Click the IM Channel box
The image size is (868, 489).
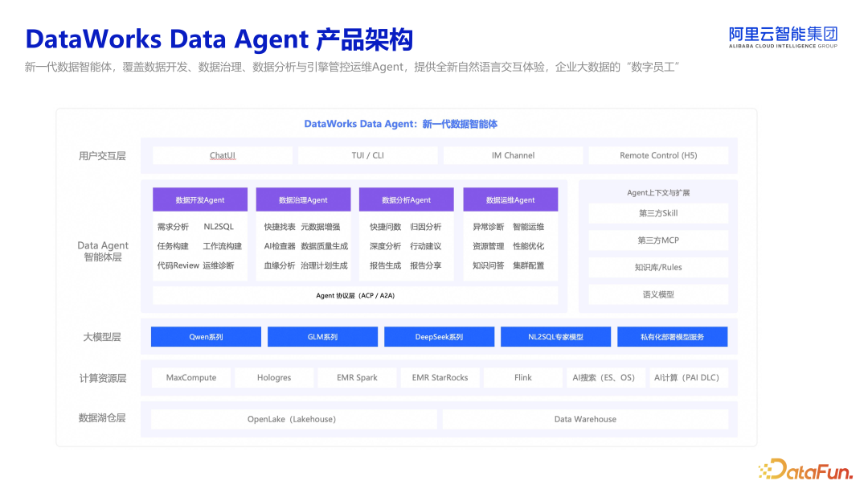pyautogui.click(x=513, y=155)
